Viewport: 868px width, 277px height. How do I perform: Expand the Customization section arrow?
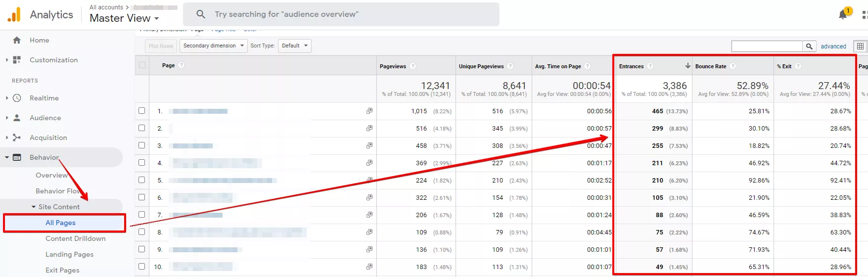6,60
